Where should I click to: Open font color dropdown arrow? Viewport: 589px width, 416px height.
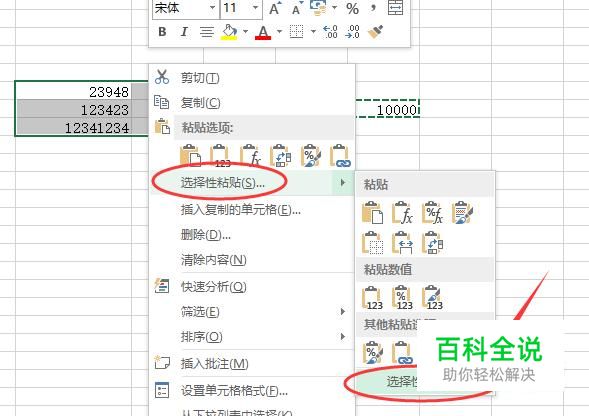pyautogui.click(x=279, y=32)
